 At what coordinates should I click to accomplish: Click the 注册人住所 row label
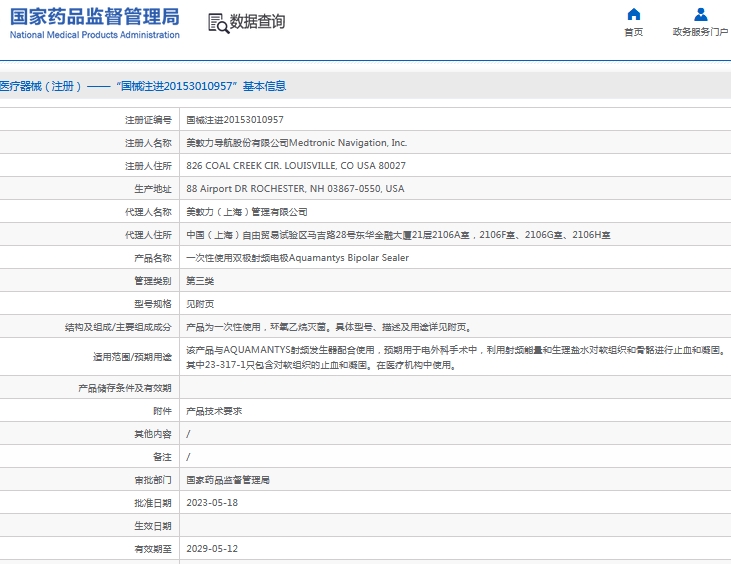click(148, 166)
